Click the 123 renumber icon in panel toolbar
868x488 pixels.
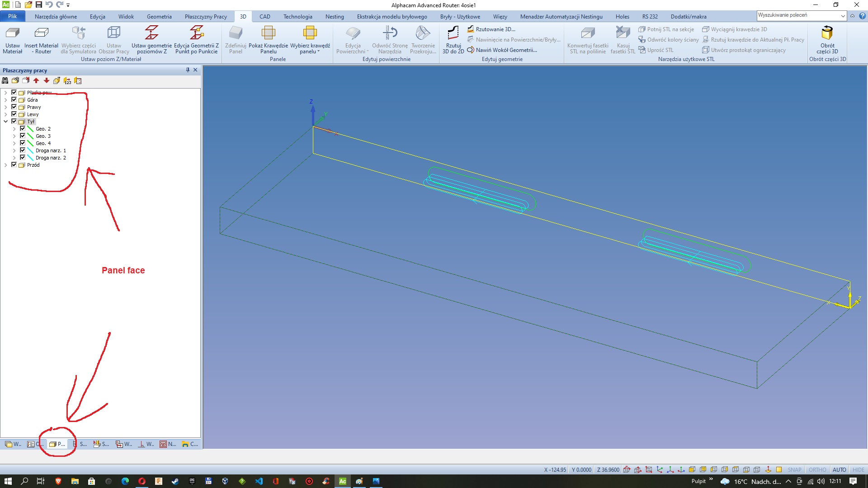point(67,81)
